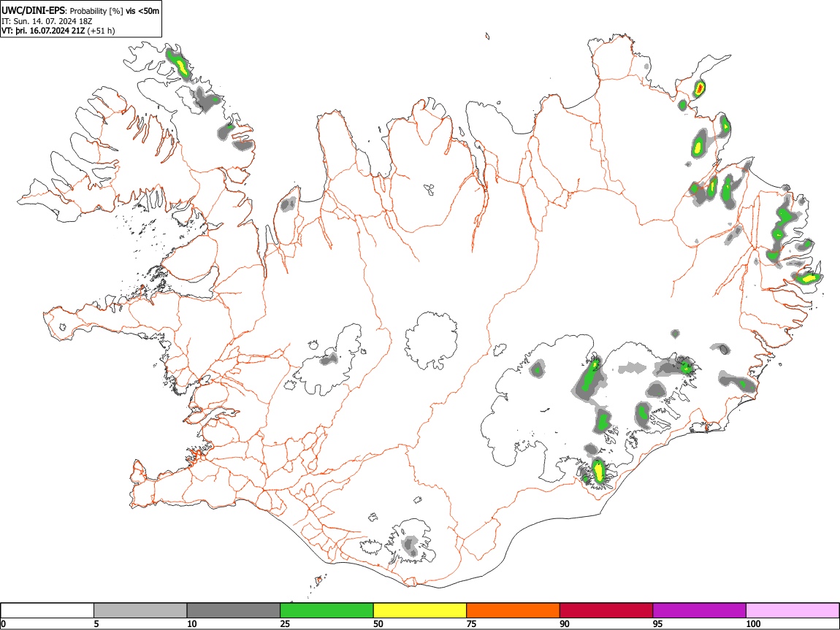Click the 'IT: Sun. 14. 07. 2024 18Z' line
840x630 pixels.
pyautogui.click(x=47, y=21)
